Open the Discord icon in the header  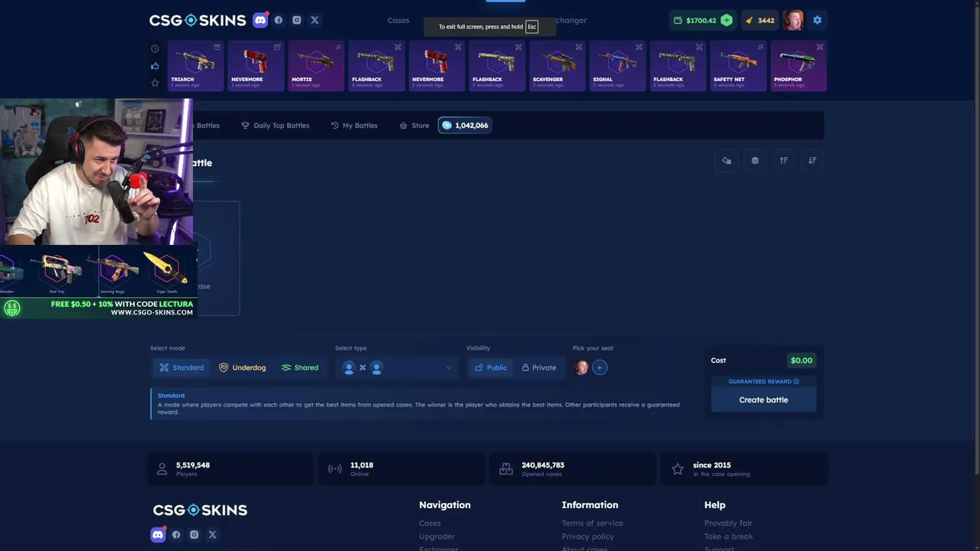tap(260, 21)
